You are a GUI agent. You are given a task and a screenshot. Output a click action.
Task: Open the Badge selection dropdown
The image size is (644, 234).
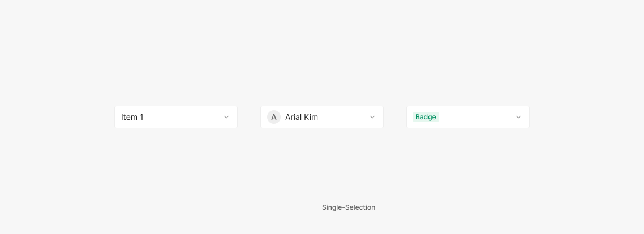468,117
